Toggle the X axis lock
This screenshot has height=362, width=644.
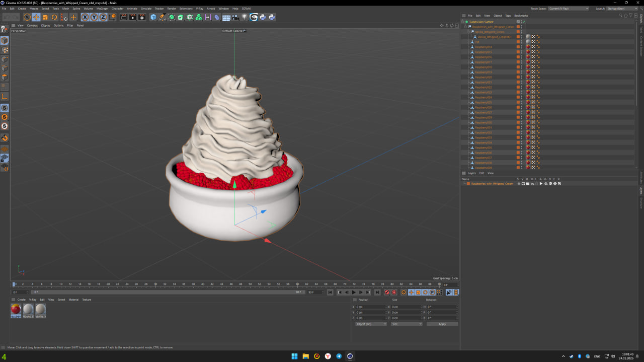tap(85, 17)
